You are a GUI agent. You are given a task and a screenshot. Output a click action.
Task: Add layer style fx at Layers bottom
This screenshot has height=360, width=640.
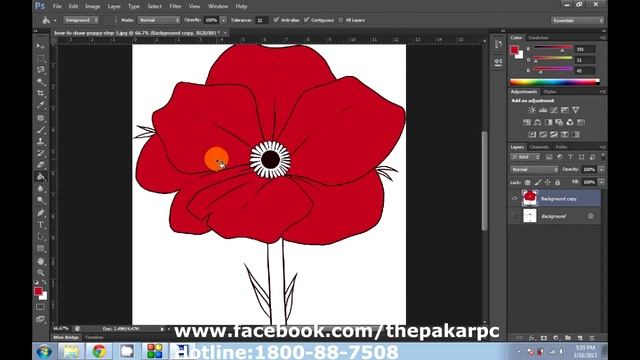[x=532, y=338]
